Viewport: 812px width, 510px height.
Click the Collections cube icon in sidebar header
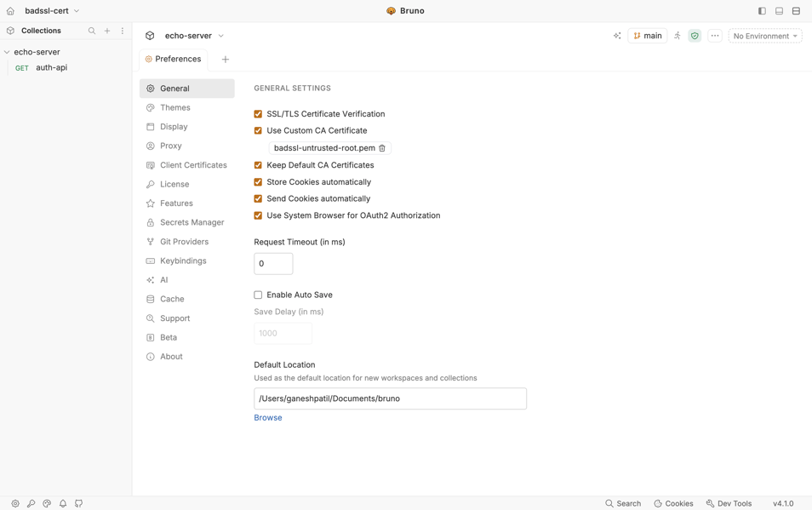click(10, 31)
